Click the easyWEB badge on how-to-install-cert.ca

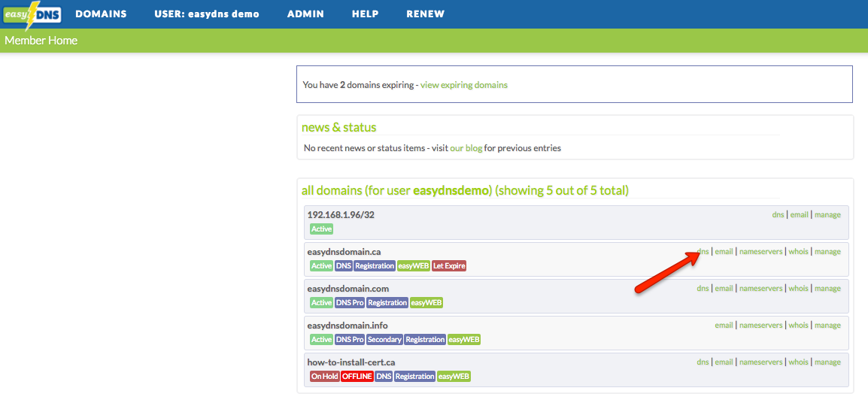pos(454,377)
